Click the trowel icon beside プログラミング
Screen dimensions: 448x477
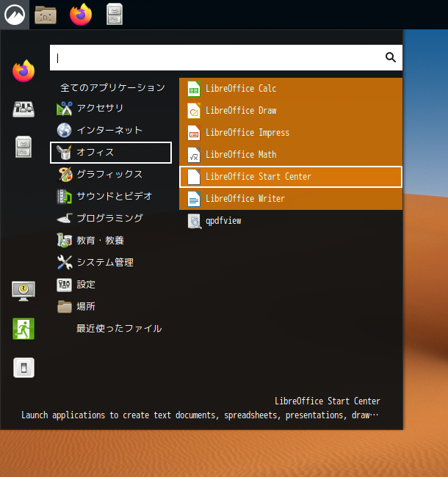65,219
